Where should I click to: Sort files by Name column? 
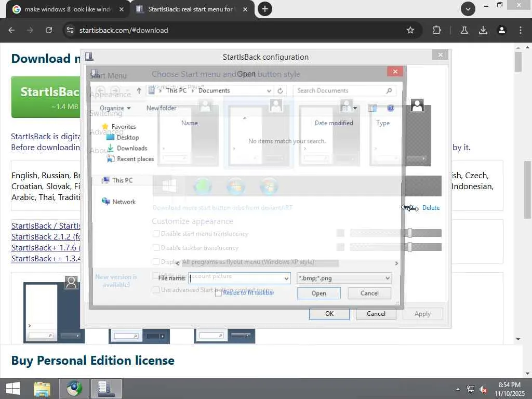[190, 123]
